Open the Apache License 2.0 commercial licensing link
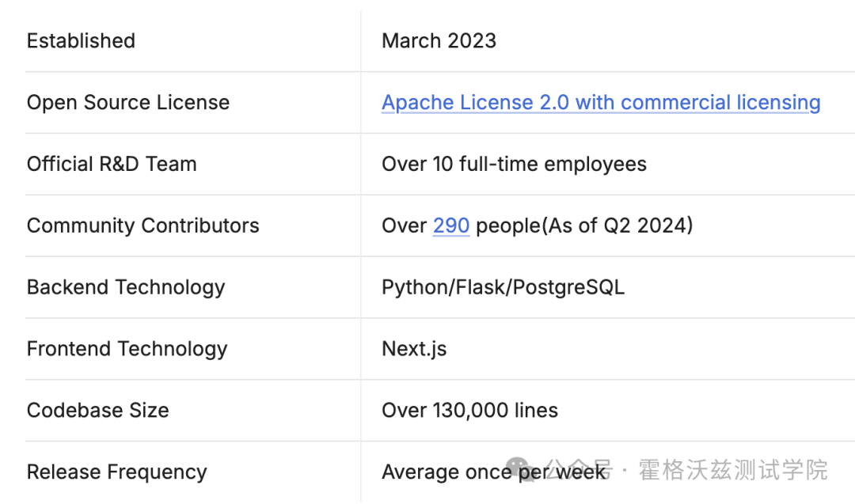The width and height of the screenshot is (855, 504). click(x=601, y=102)
